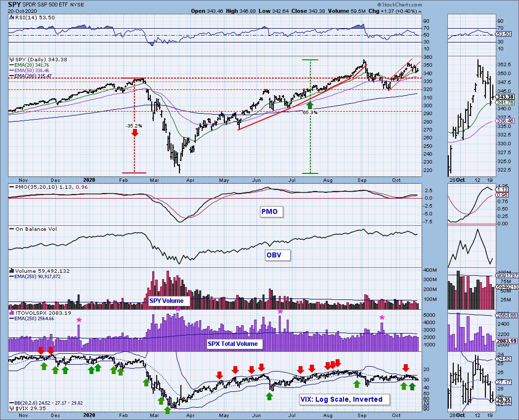Click the 336.46 EMA tag on the right panel

(505, 121)
